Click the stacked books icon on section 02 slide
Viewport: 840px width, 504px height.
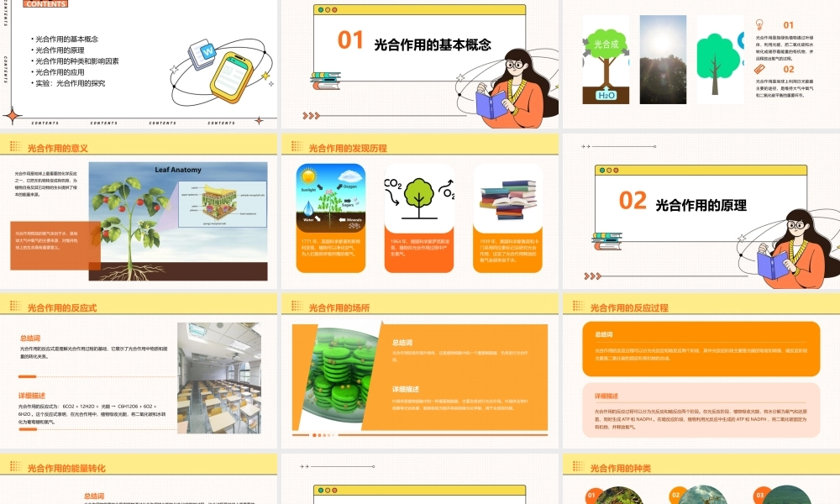point(607,241)
